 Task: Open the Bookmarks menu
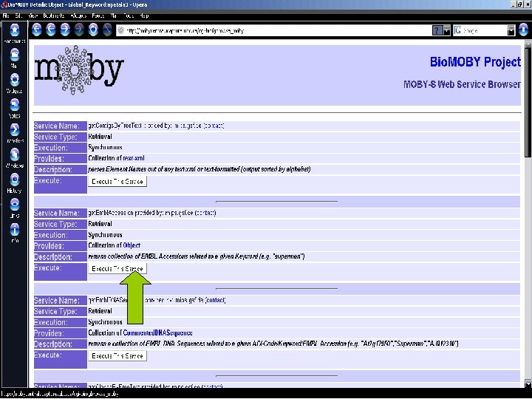(54, 16)
